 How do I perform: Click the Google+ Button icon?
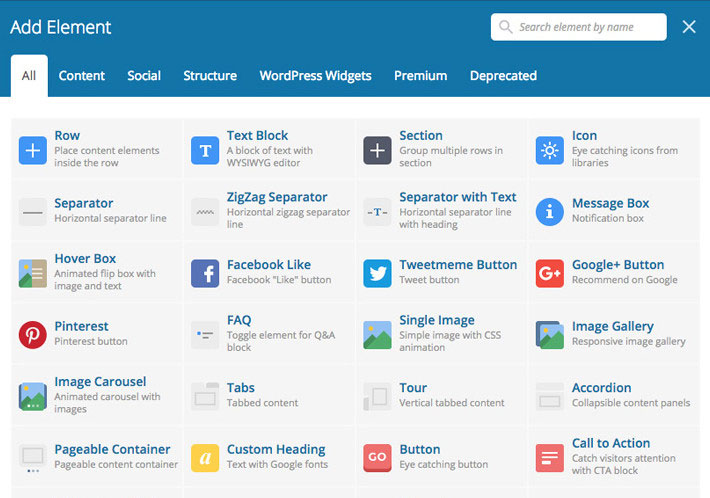point(549,273)
